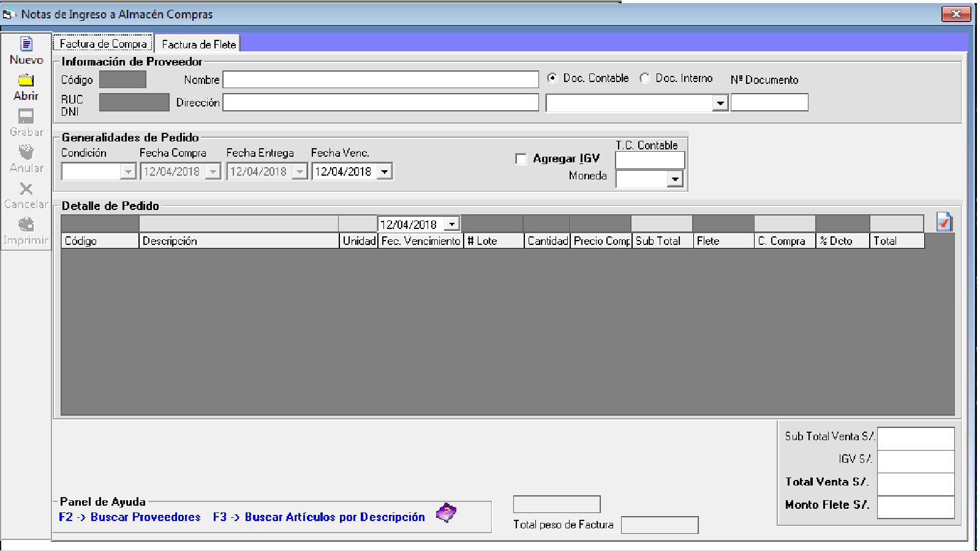Viewport: 980px width, 551px height.
Task: Expand the document type combo box
Action: [720, 103]
